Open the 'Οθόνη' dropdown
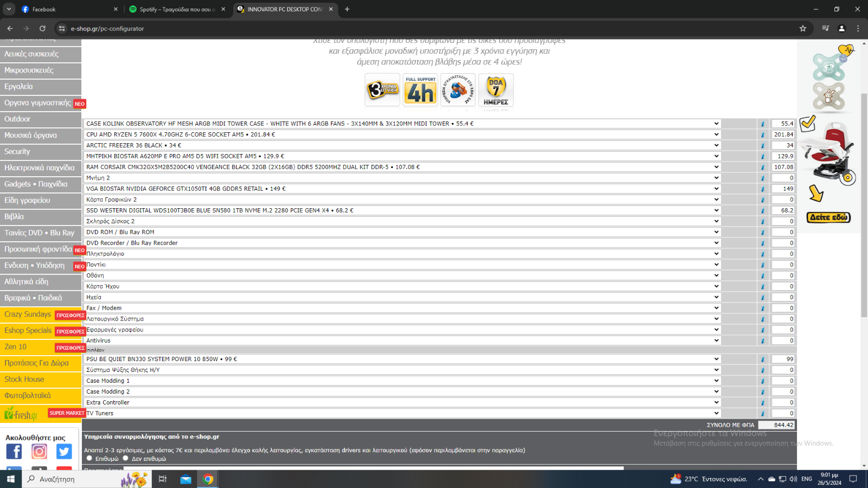The width and height of the screenshot is (868, 488). point(403,275)
